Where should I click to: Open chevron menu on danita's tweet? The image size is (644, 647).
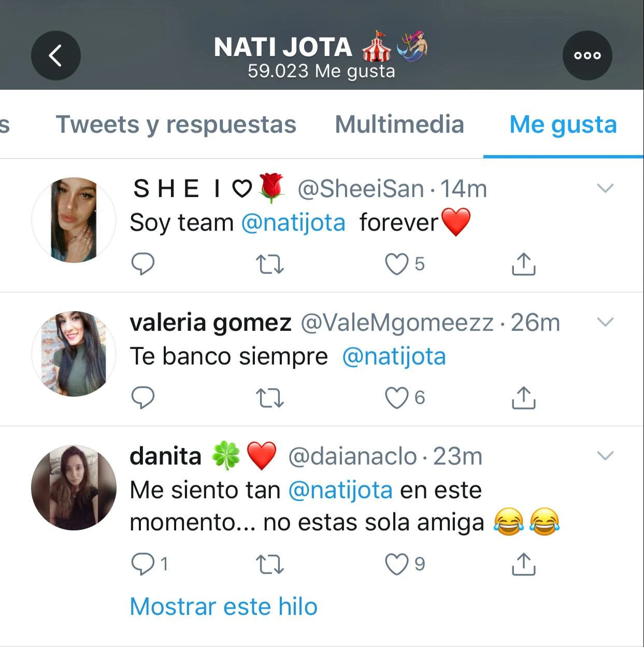[x=605, y=456]
